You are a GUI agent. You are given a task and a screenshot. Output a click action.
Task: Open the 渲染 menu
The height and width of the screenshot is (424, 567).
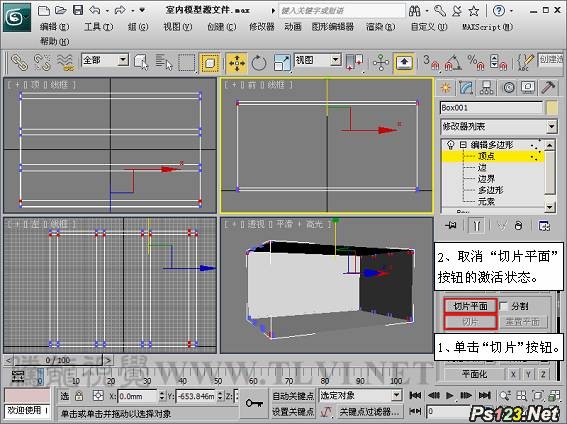coord(380,27)
